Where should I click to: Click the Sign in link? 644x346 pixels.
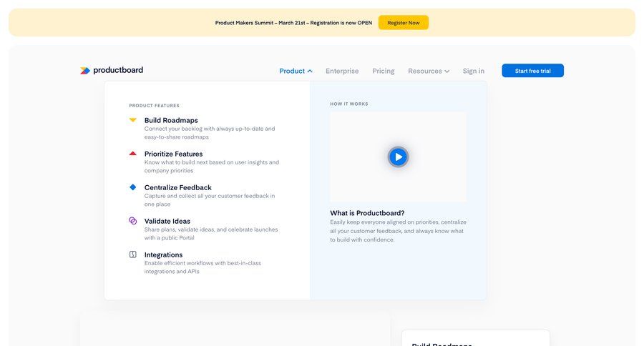click(x=473, y=71)
